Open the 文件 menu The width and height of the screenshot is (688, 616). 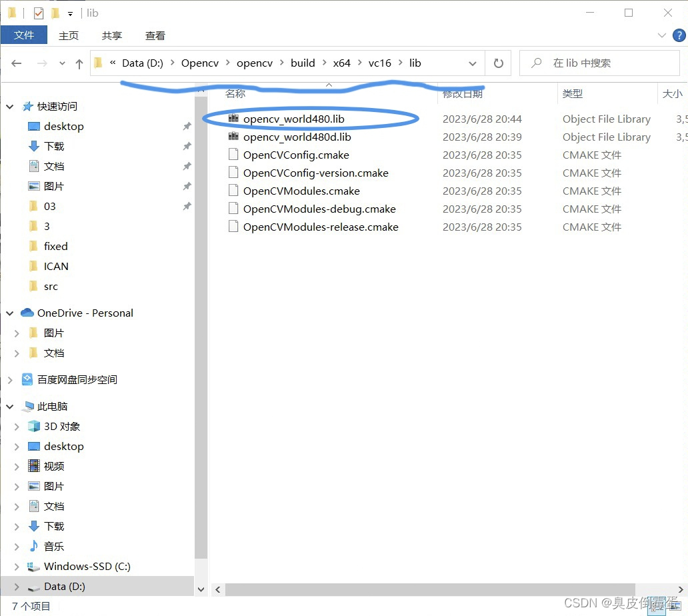[24, 35]
